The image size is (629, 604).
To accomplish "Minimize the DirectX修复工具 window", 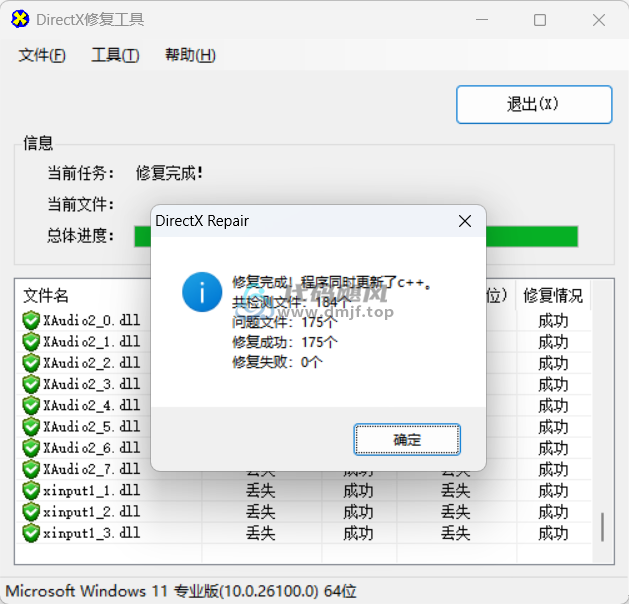I will [482, 20].
